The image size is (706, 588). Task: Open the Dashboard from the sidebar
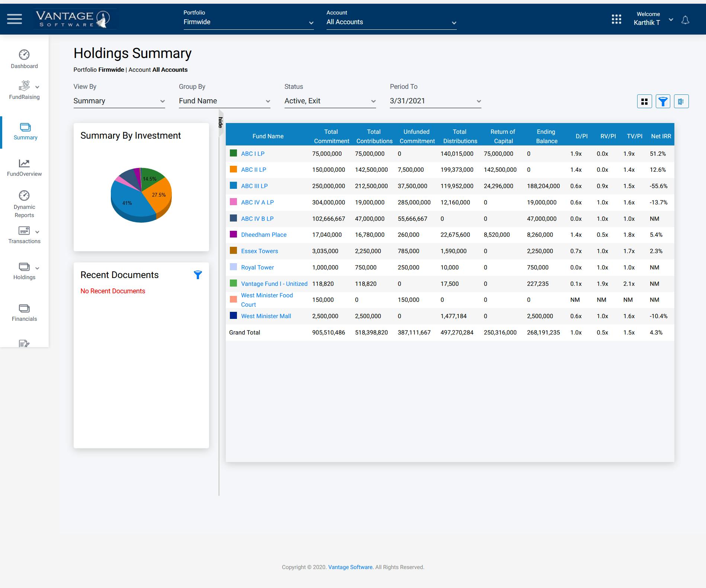coord(24,59)
